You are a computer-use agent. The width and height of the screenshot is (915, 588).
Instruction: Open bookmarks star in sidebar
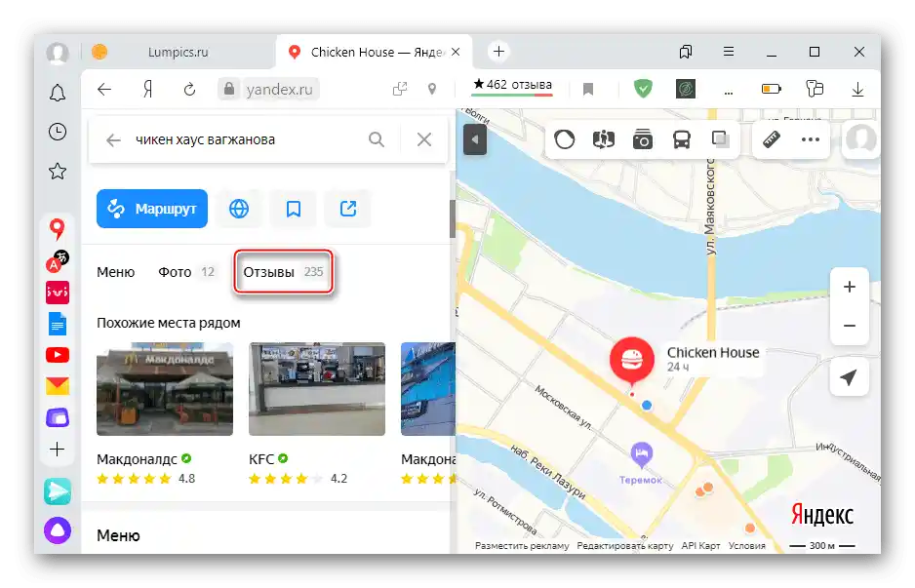(x=58, y=171)
